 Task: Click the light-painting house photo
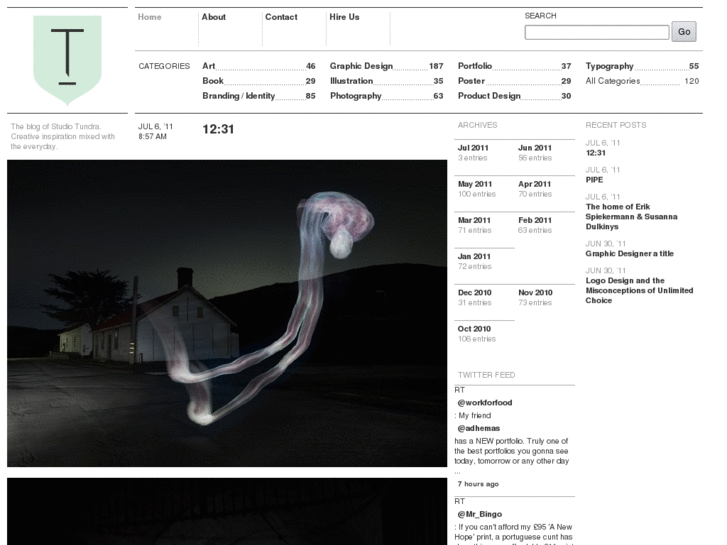227,313
